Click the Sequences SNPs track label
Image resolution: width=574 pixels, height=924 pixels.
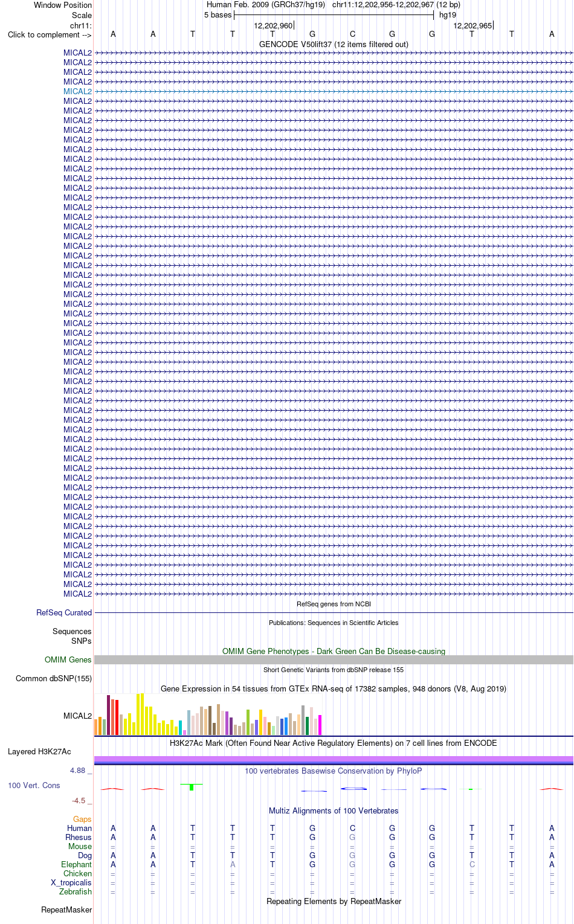coord(72,636)
